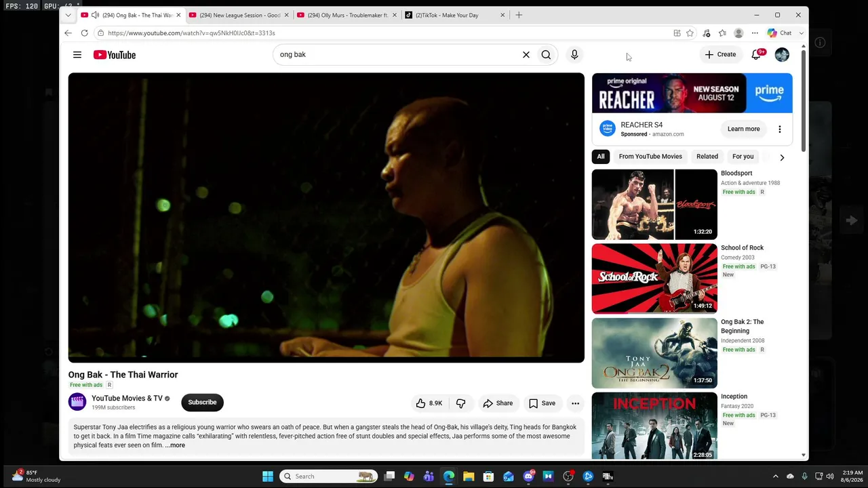Select the 'Related' filter chip
This screenshot has width=868, height=488.
pos(707,157)
